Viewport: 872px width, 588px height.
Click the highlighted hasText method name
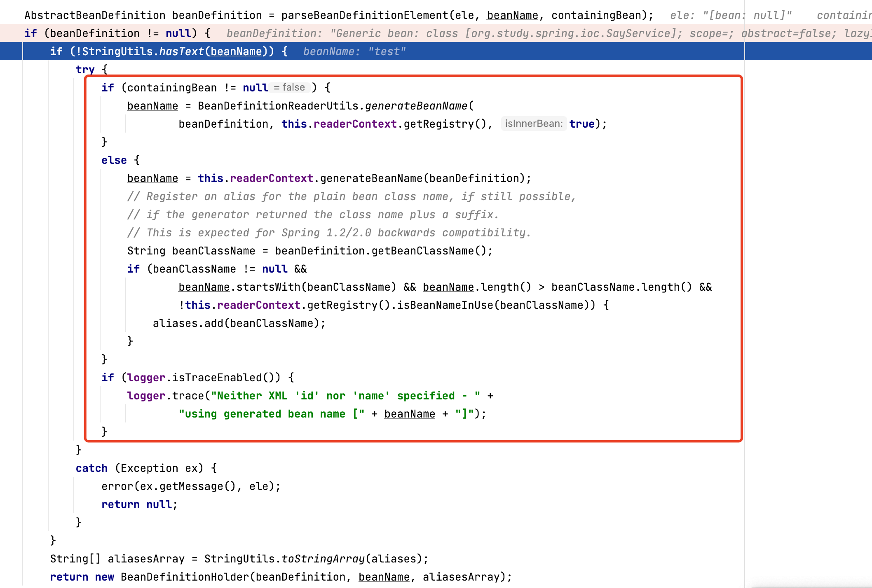181,51
